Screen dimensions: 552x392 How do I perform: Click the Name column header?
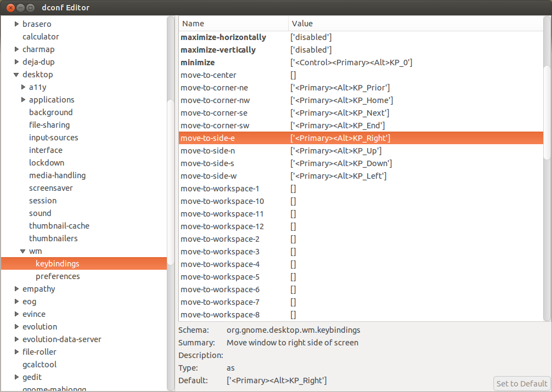[x=233, y=24]
